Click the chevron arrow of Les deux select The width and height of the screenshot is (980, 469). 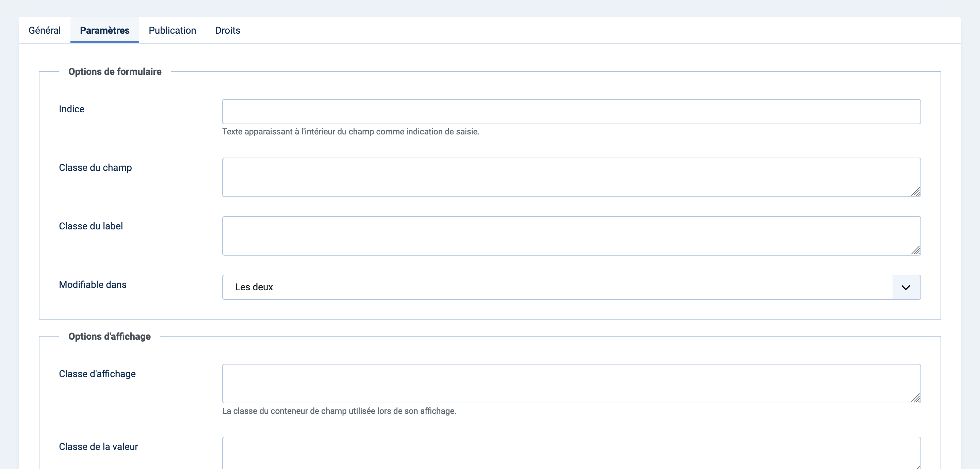(x=906, y=288)
